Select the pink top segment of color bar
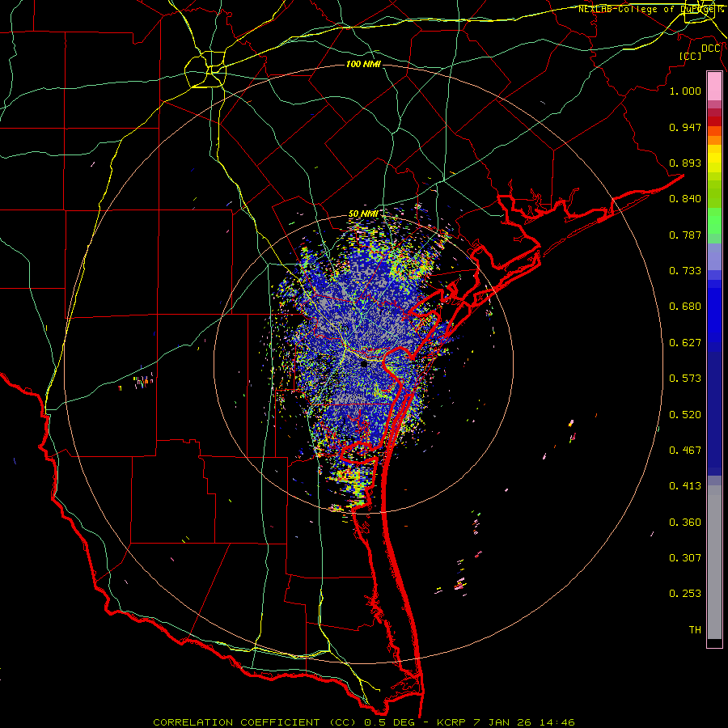 (x=714, y=87)
